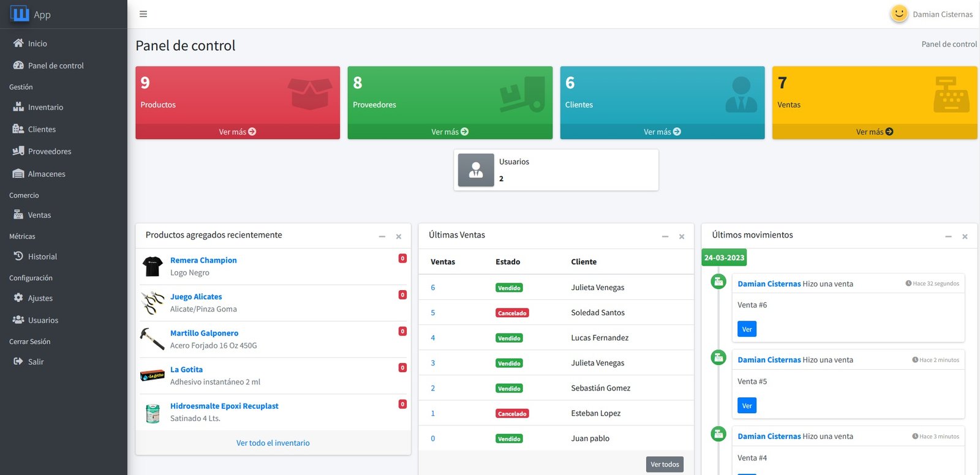Click Ver más on Clientes card
This screenshot has height=475, width=980.
[662, 132]
